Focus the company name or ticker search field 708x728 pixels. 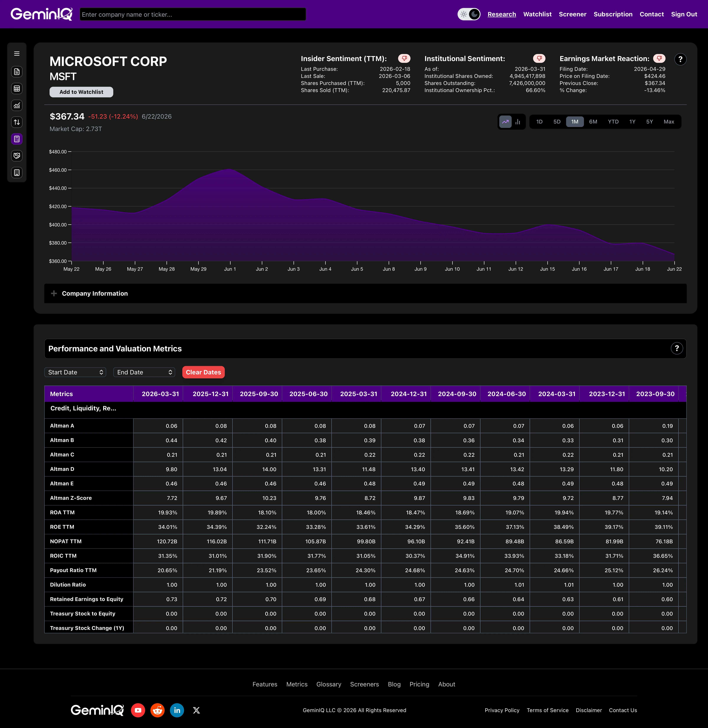click(193, 14)
